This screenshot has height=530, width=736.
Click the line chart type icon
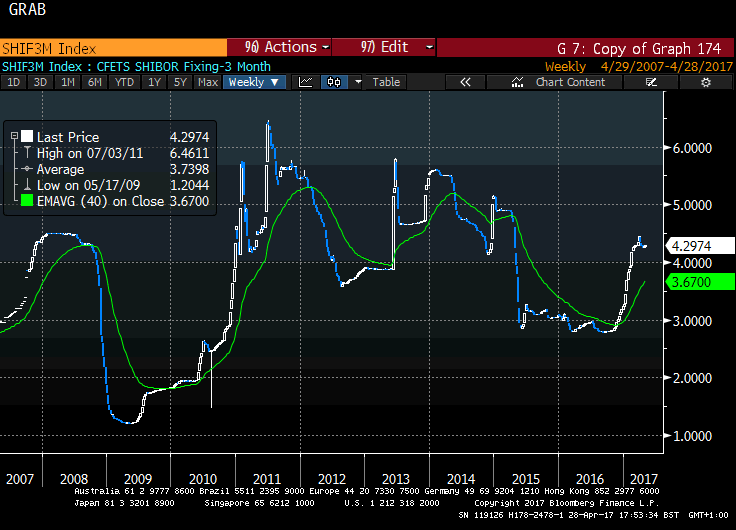(307, 82)
